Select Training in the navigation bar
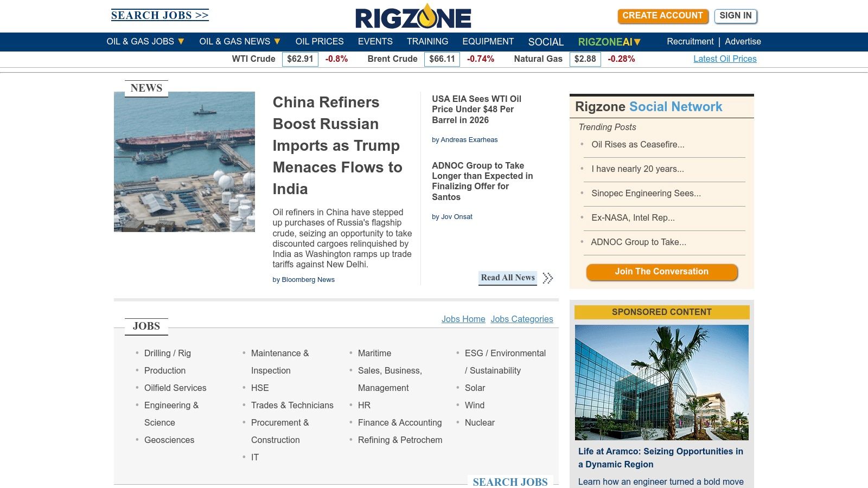 pos(427,42)
